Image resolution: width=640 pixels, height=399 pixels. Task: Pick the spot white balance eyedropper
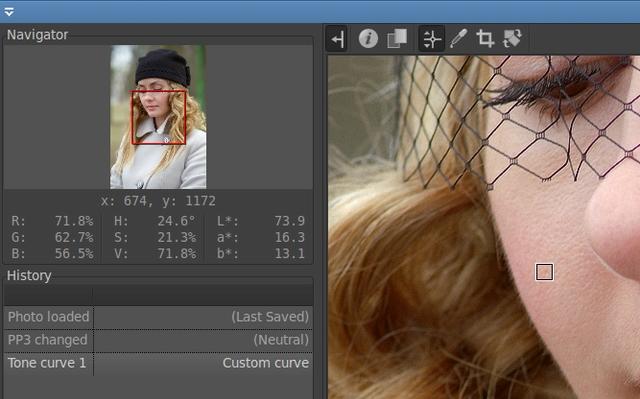coord(458,39)
